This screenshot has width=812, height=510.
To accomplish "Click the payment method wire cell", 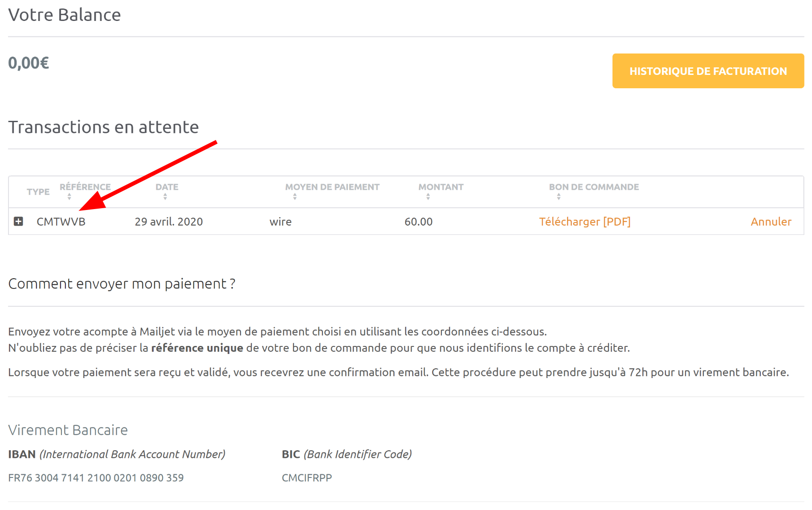I will tap(281, 222).
